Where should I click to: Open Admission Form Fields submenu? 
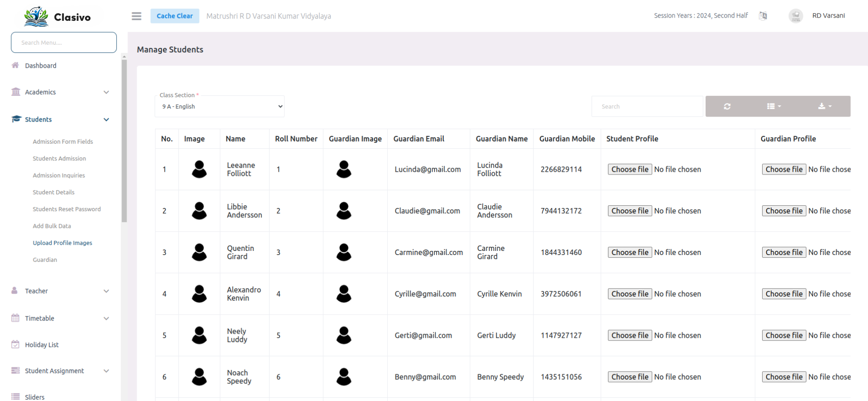pos(63,142)
